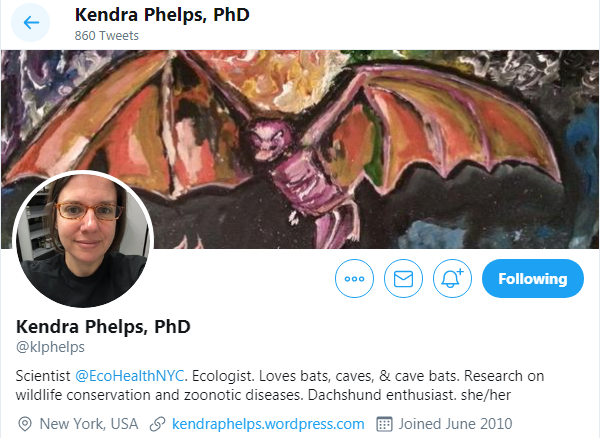
Task: Turn on tweet notifications bell icon
Action: pyautogui.click(x=452, y=279)
